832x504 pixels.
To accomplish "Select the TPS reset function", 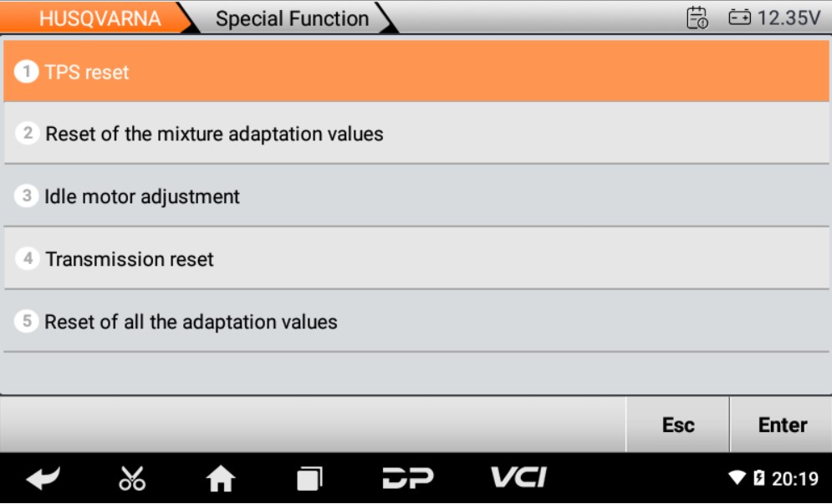I will 416,72.
